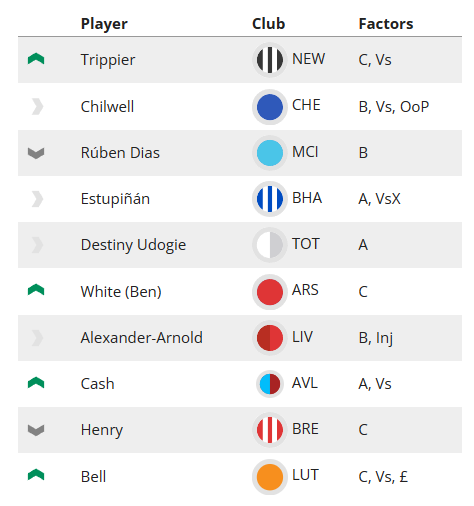Click the Brighton striped club badge

[270, 199]
